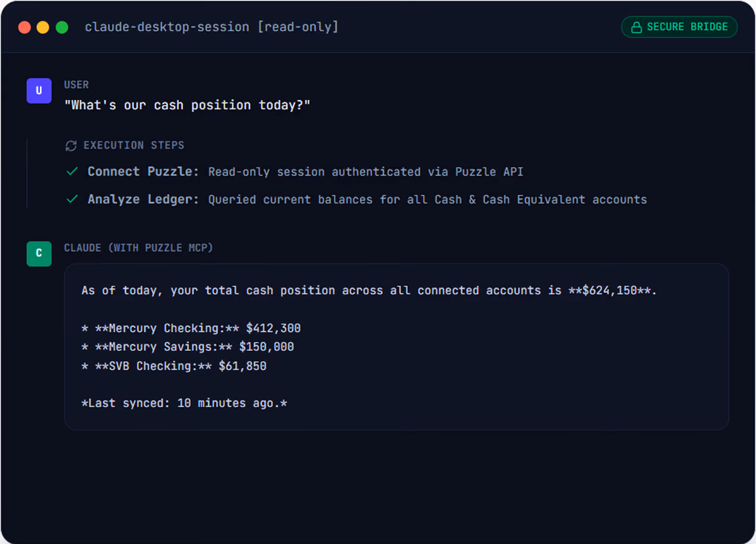Click the CLAUDE (WITH PUZZLE MCP) label
Screen dimensions: 756x544
138,247
